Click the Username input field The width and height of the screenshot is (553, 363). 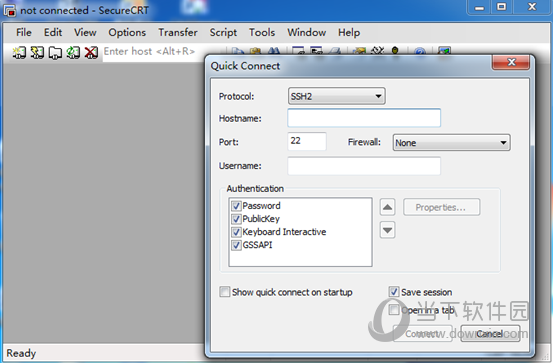pyautogui.click(x=364, y=166)
